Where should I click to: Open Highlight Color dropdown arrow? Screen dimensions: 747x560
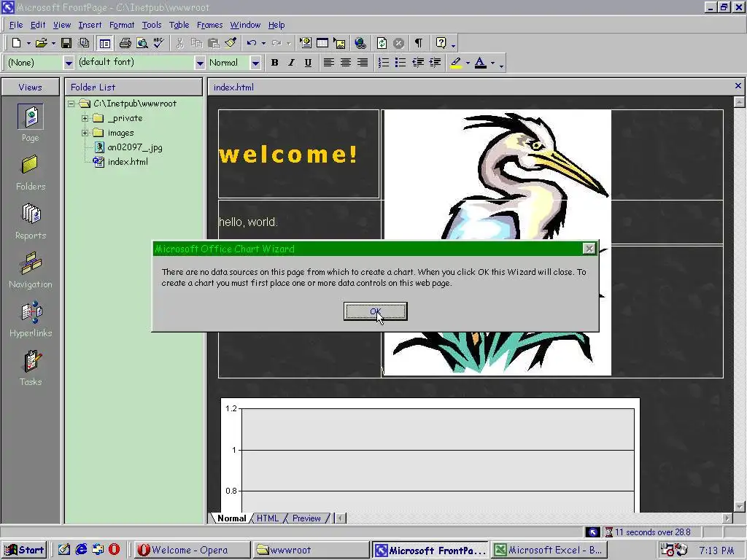click(468, 63)
